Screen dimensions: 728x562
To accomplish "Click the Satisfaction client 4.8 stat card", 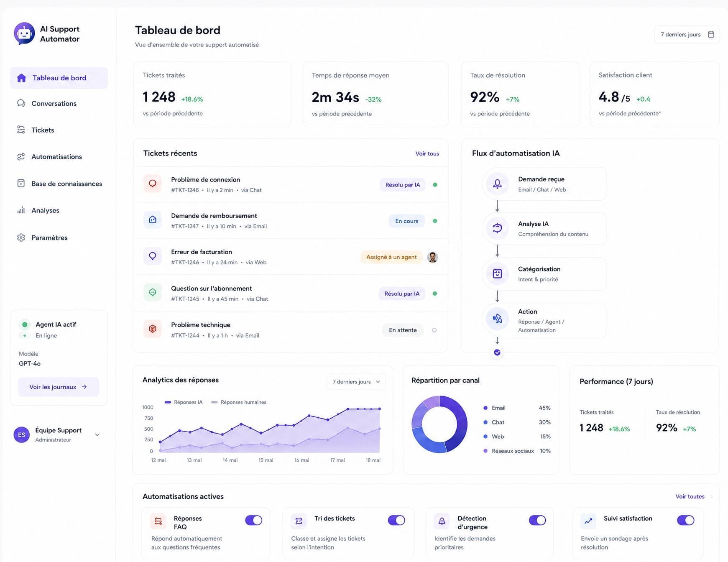I will 654,95.
